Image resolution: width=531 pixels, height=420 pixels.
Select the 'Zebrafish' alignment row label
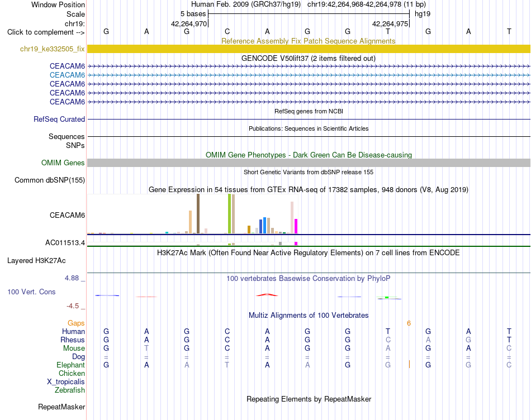coord(70,390)
